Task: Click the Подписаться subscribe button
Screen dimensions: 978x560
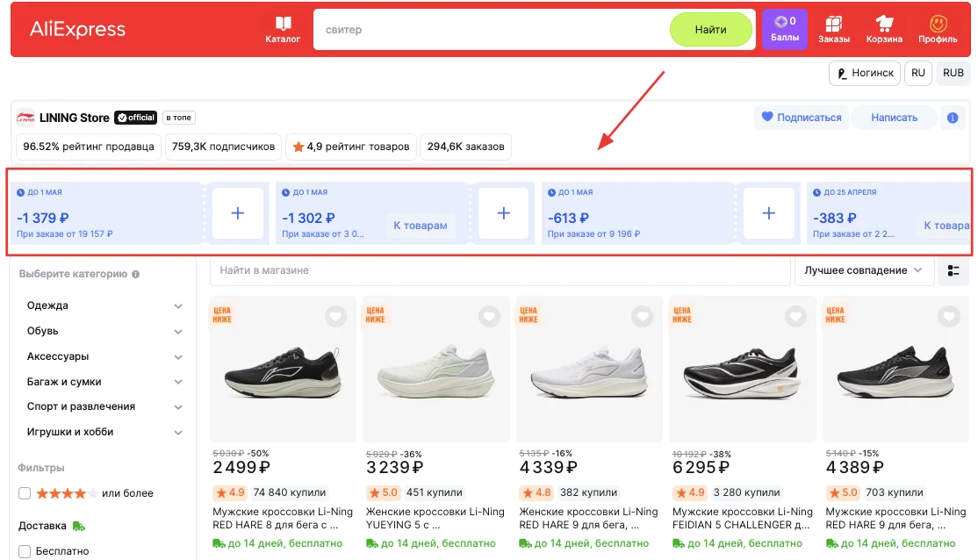Action: point(801,117)
